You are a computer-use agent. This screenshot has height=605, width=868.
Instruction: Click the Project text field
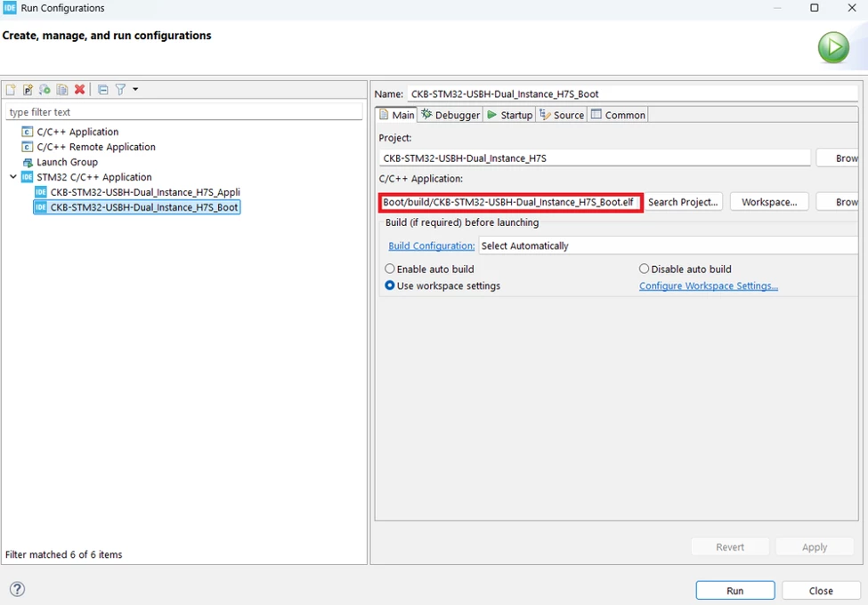coord(595,158)
